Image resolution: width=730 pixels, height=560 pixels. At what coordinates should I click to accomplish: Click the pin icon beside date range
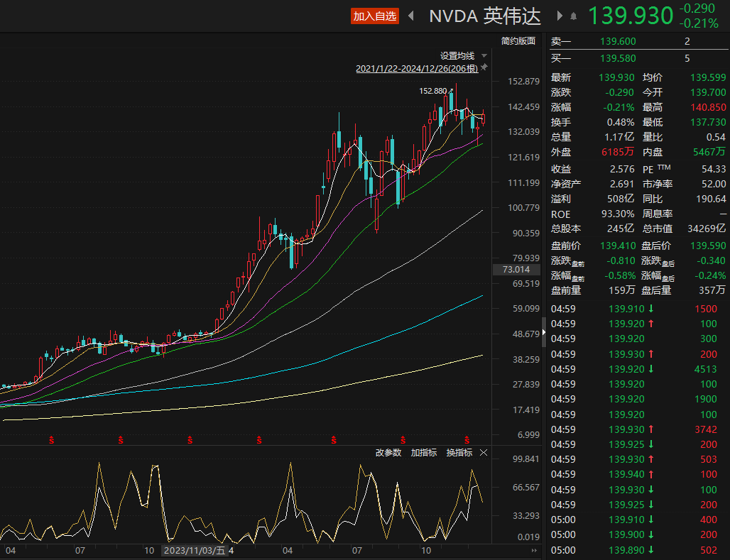click(x=484, y=67)
